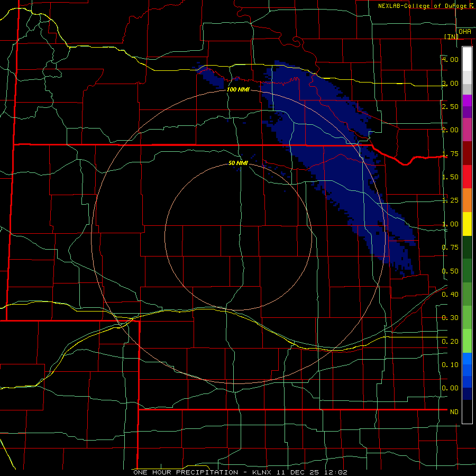476x476 pixels.
Task: Click the 0.10 legend value
Action: tap(450, 364)
